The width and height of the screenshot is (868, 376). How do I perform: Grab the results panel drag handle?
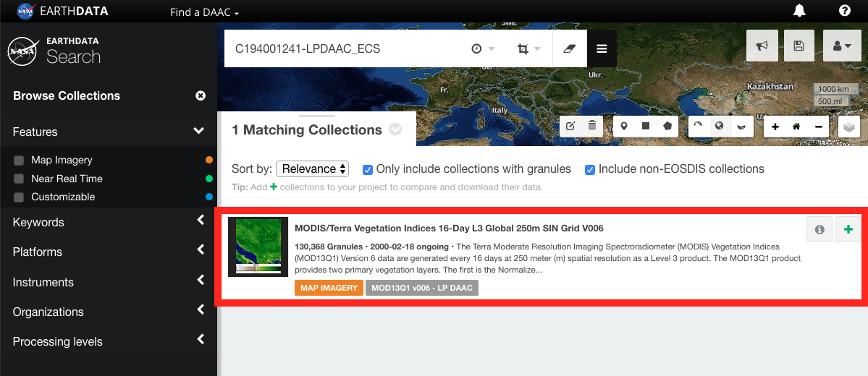(x=316, y=116)
